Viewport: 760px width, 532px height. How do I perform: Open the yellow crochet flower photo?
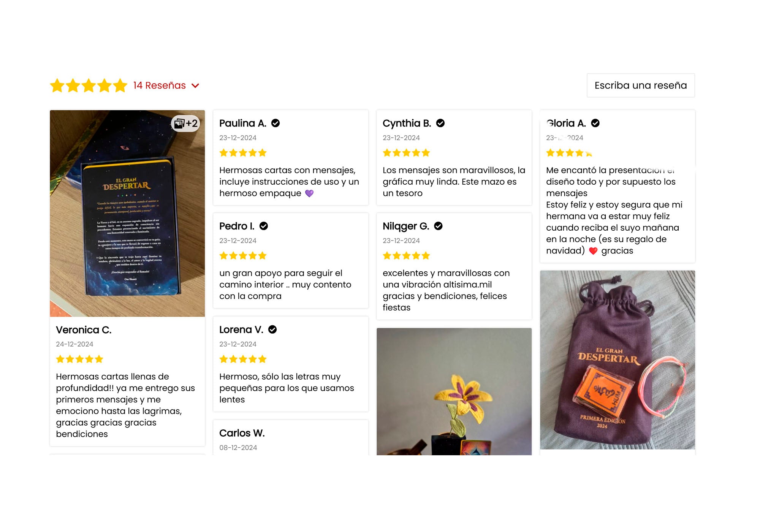454,392
